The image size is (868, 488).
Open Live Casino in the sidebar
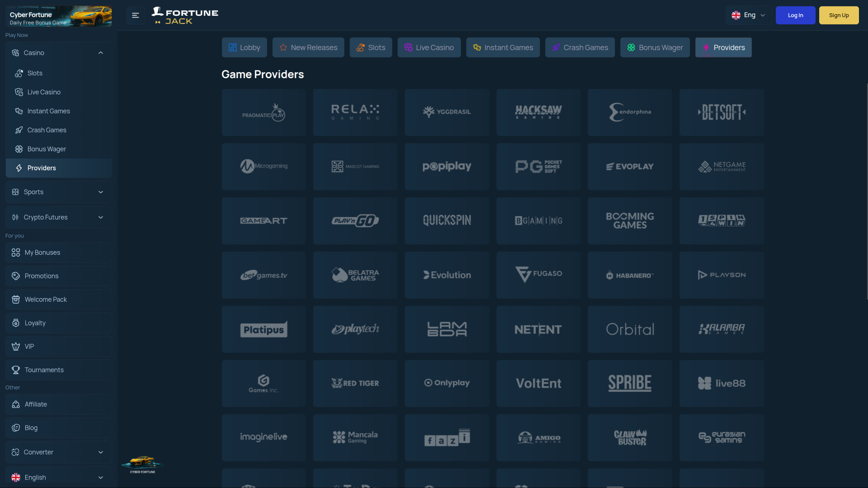coord(43,92)
